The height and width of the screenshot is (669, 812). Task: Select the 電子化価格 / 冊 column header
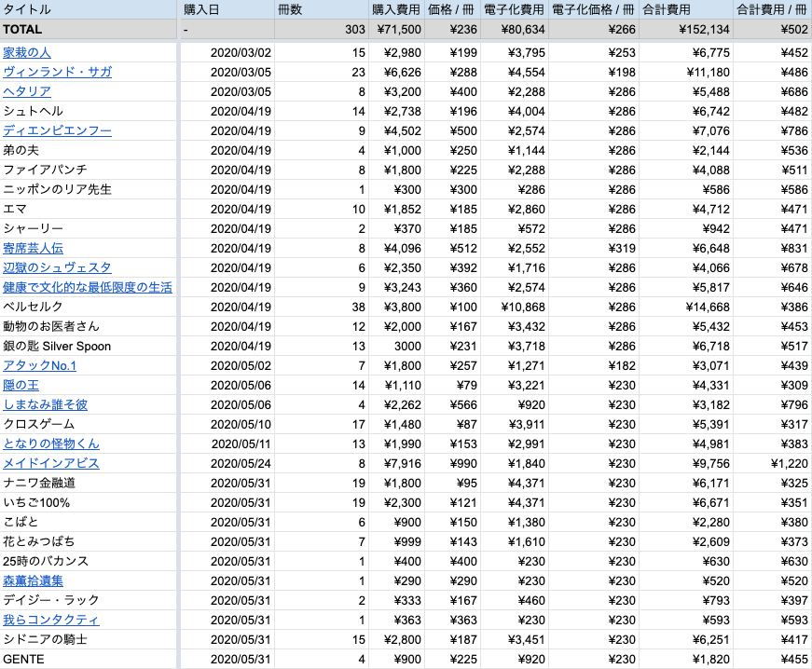[594, 9]
